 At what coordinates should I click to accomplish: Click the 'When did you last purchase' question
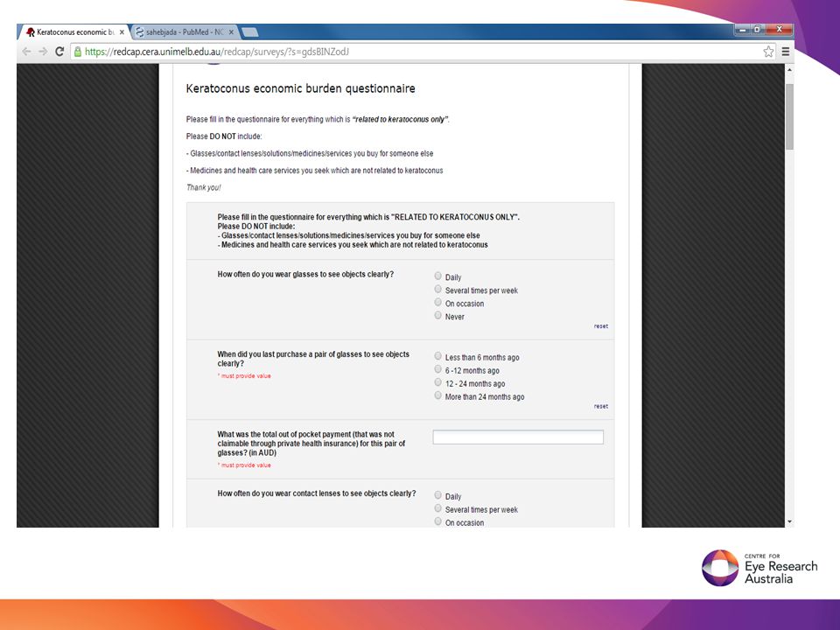pos(313,359)
